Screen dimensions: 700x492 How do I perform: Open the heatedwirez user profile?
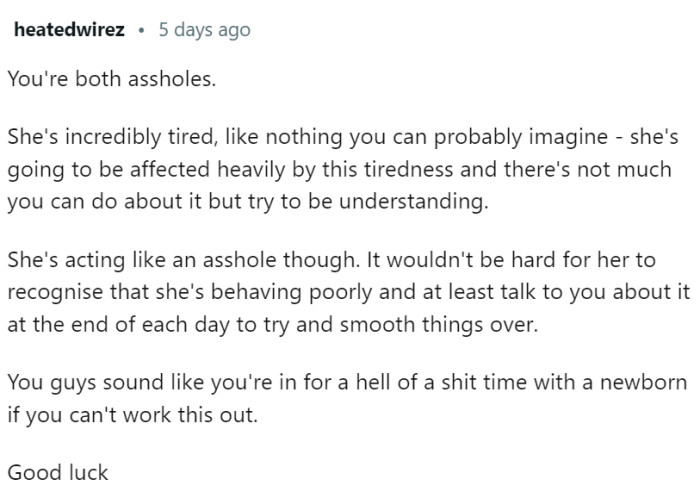pyautogui.click(x=69, y=30)
